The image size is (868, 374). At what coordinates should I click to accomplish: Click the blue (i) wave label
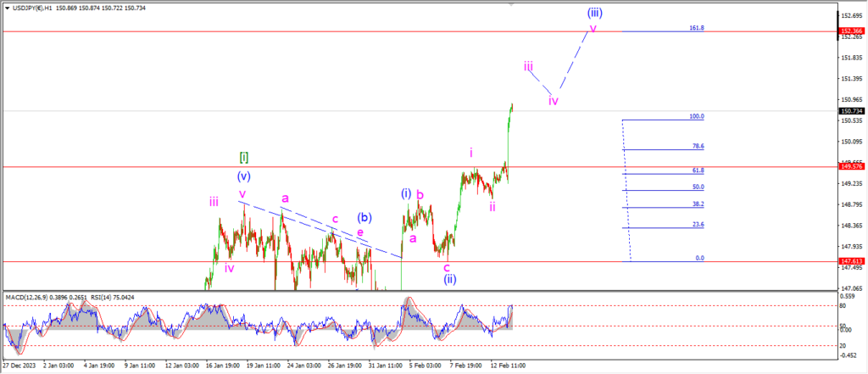[406, 193]
